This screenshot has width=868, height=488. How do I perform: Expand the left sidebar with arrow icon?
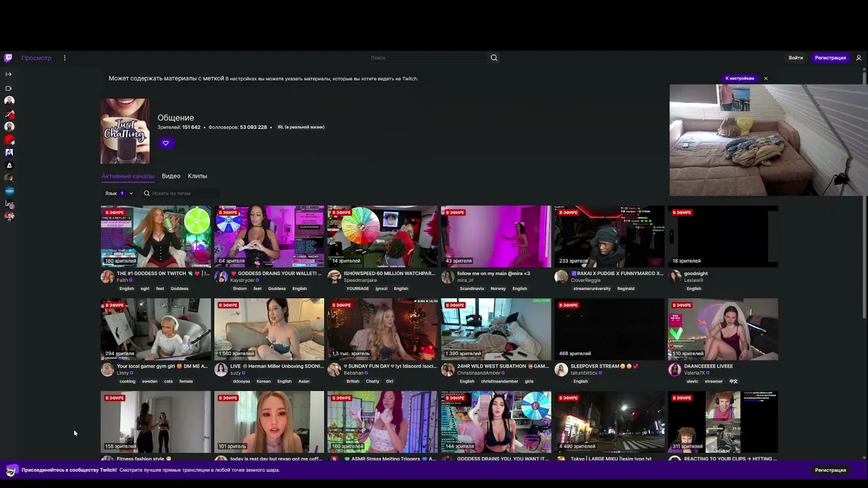(9, 74)
